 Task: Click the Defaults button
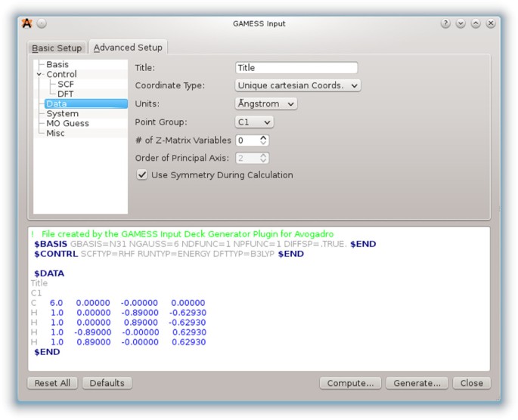(107, 383)
